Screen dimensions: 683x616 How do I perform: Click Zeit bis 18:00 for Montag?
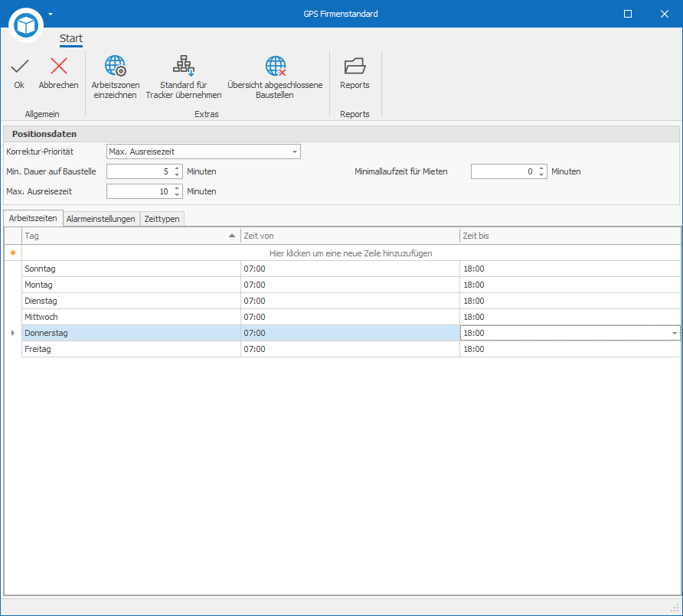pos(570,285)
